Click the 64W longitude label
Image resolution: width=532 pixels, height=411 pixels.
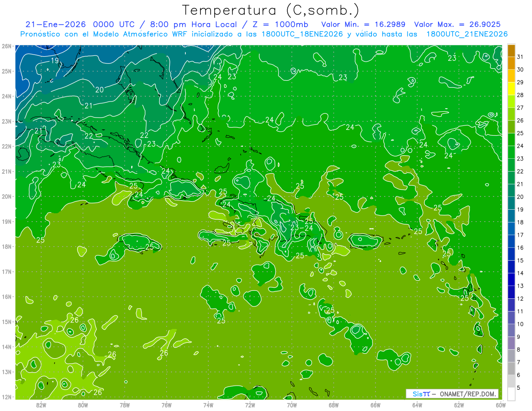[x=417, y=404]
